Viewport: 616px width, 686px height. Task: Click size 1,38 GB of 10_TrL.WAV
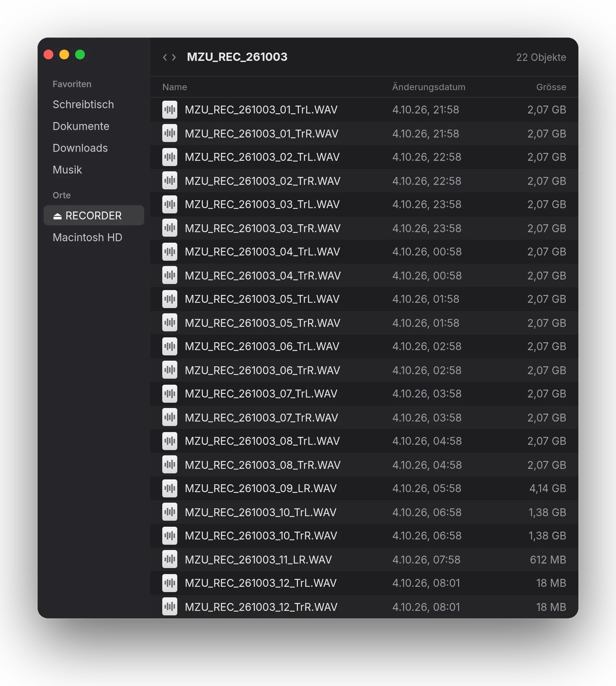pos(547,512)
